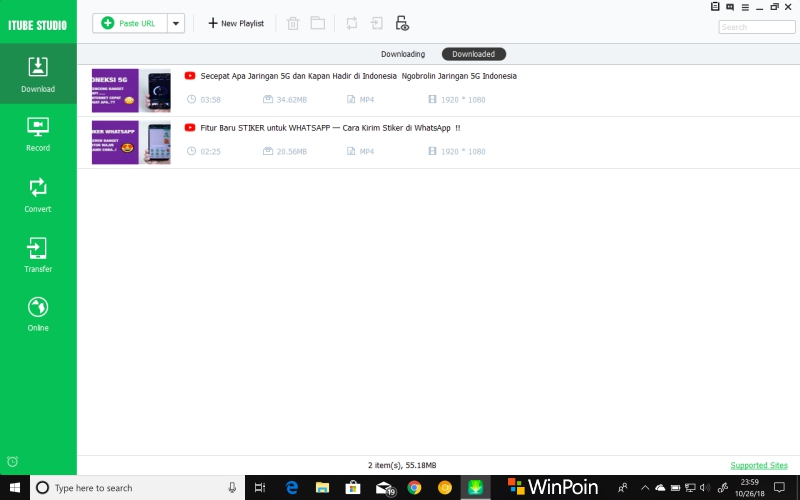
Task: Open the Action Center notifications icon
Action: (779, 488)
